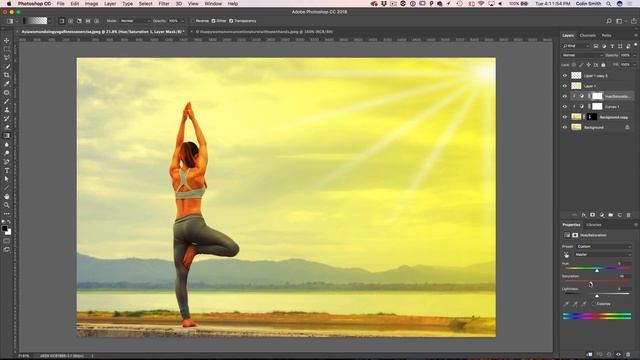Open the Master channel dropdown
The image size is (640, 360).
(602, 255)
